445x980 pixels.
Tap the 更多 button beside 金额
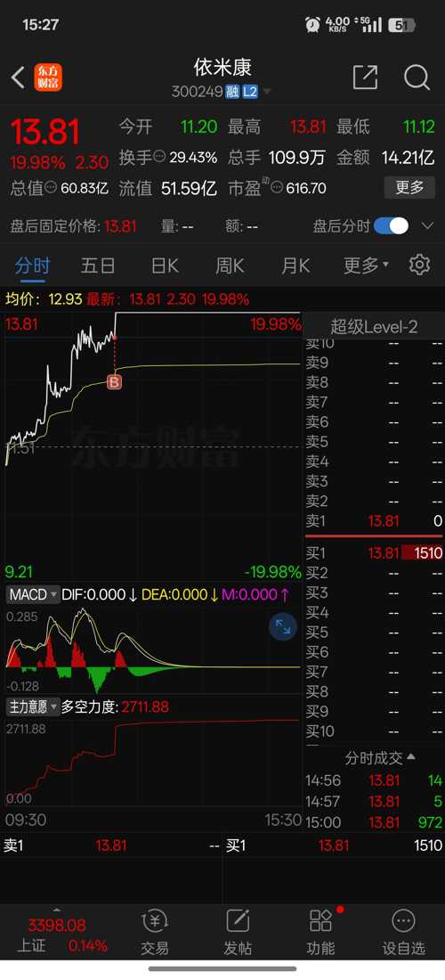409,187
